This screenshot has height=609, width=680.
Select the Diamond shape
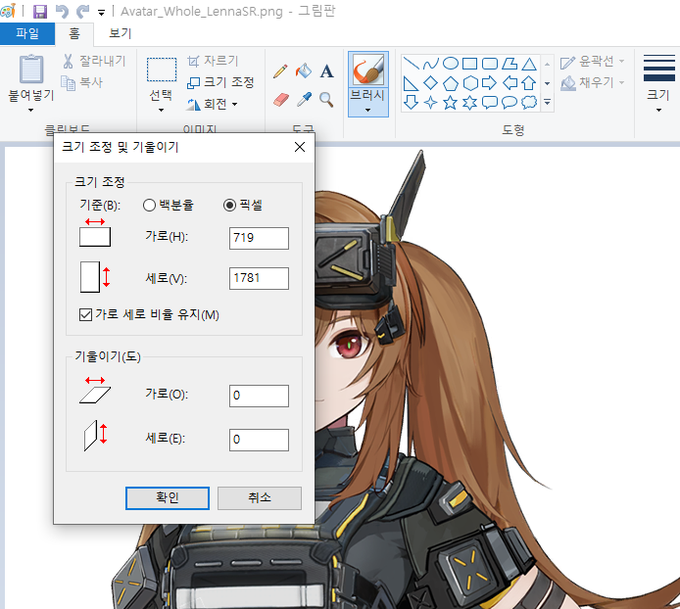pyautogui.click(x=430, y=82)
